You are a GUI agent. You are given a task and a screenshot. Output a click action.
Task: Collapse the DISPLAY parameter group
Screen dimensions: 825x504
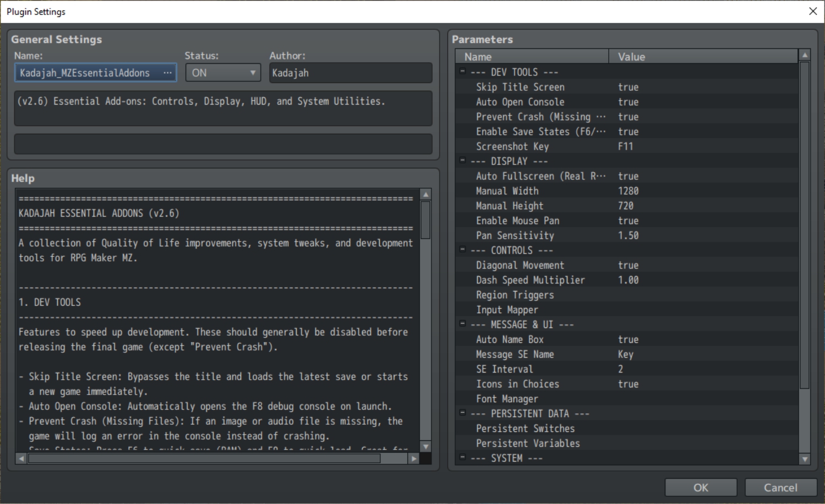pyautogui.click(x=462, y=160)
